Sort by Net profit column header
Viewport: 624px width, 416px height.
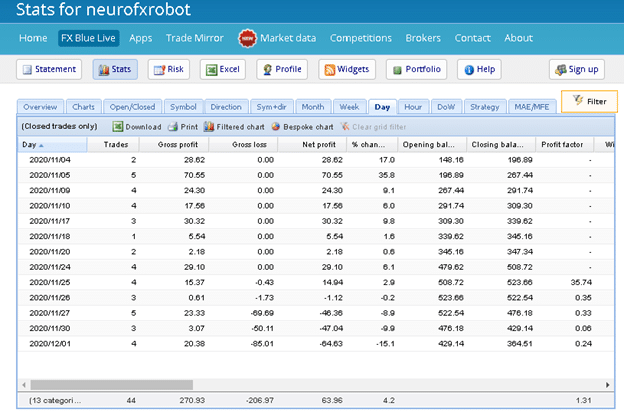[312, 145]
